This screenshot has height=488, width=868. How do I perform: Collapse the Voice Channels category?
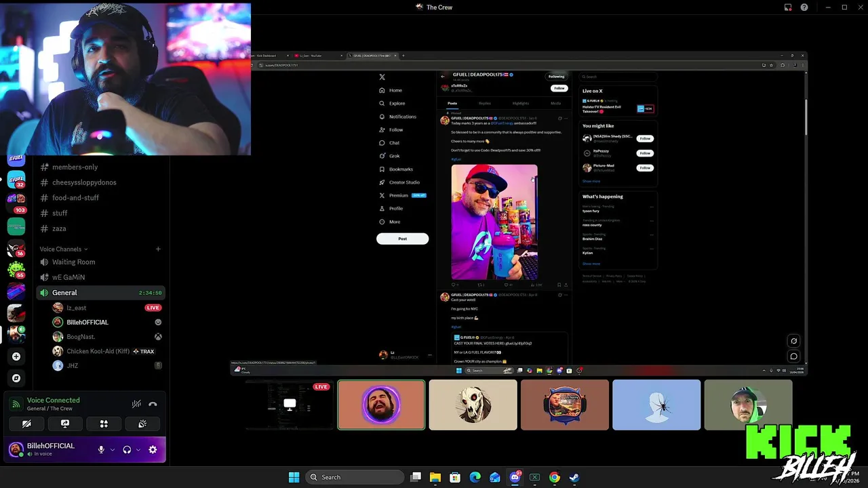click(64, 249)
